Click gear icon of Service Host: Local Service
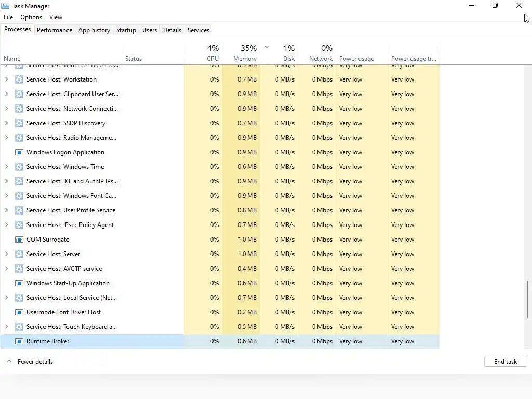The image size is (532, 399). point(19,298)
